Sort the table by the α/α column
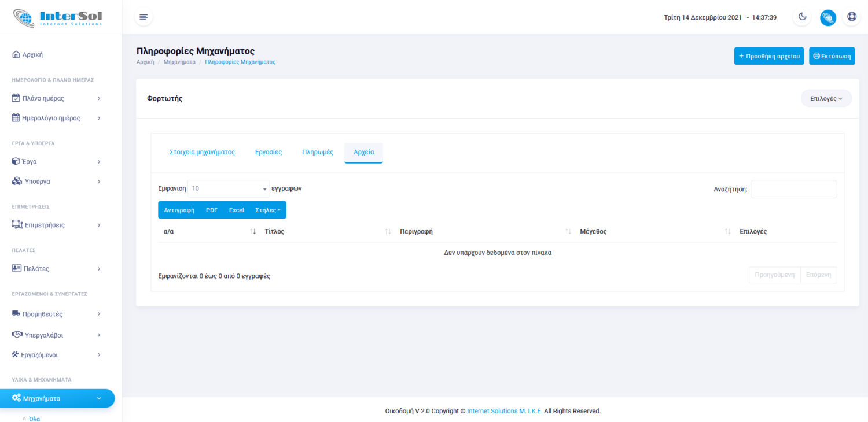 coord(208,231)
